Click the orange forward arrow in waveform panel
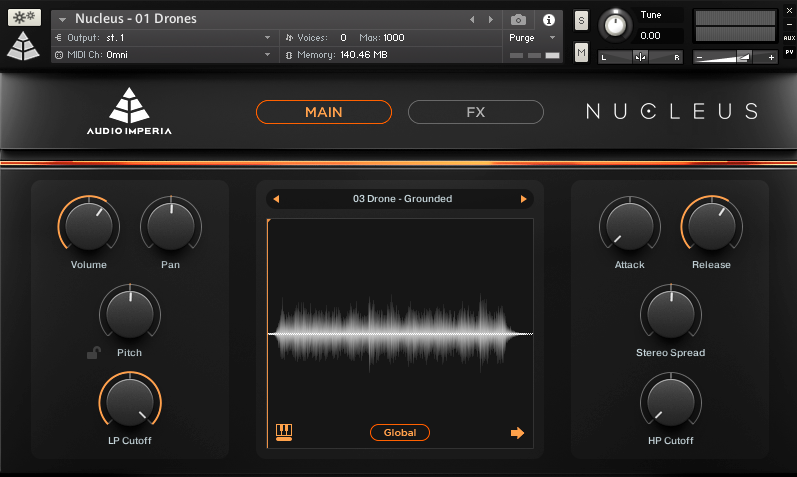Screen dimensions: 797x477 click(517, 433)
